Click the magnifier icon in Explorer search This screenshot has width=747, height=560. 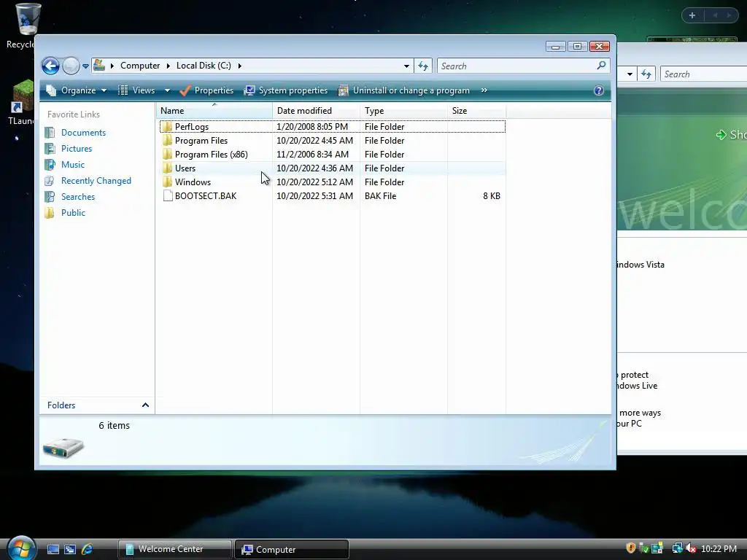coord(601,65)
